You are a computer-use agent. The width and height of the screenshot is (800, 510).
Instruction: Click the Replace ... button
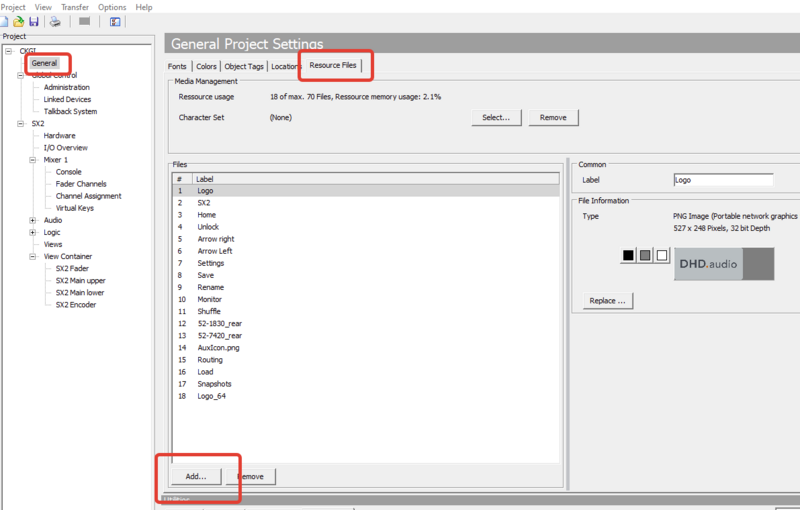pos(608,300)
